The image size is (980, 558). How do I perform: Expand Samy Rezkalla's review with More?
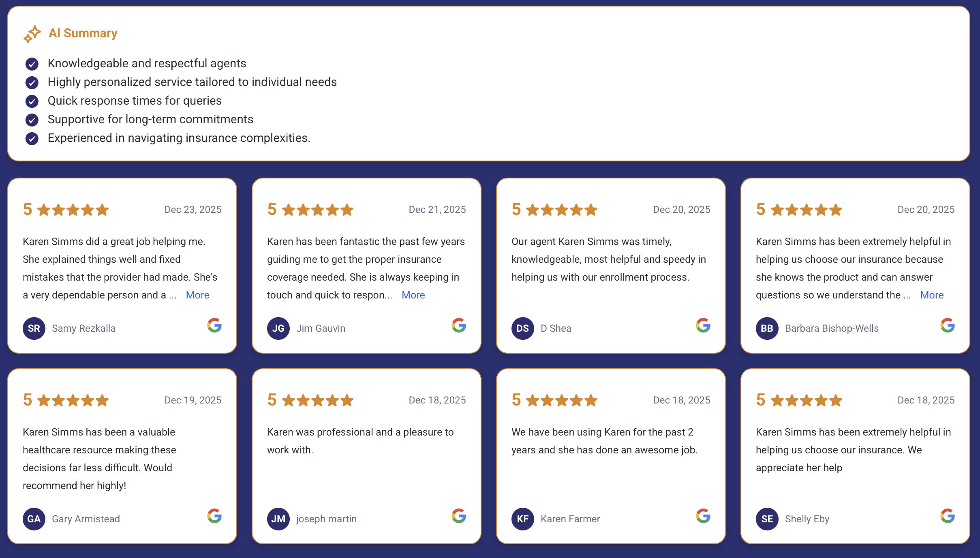coord(197,295)
